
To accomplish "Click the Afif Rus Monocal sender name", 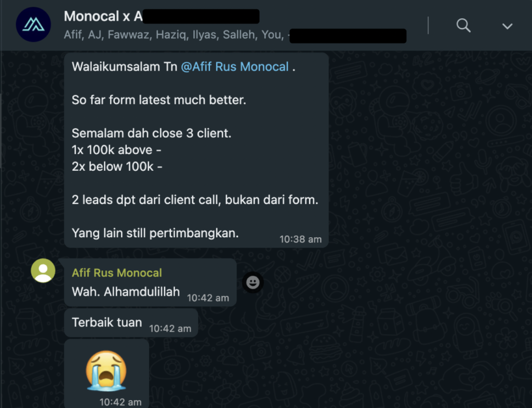I will (117, 273).
